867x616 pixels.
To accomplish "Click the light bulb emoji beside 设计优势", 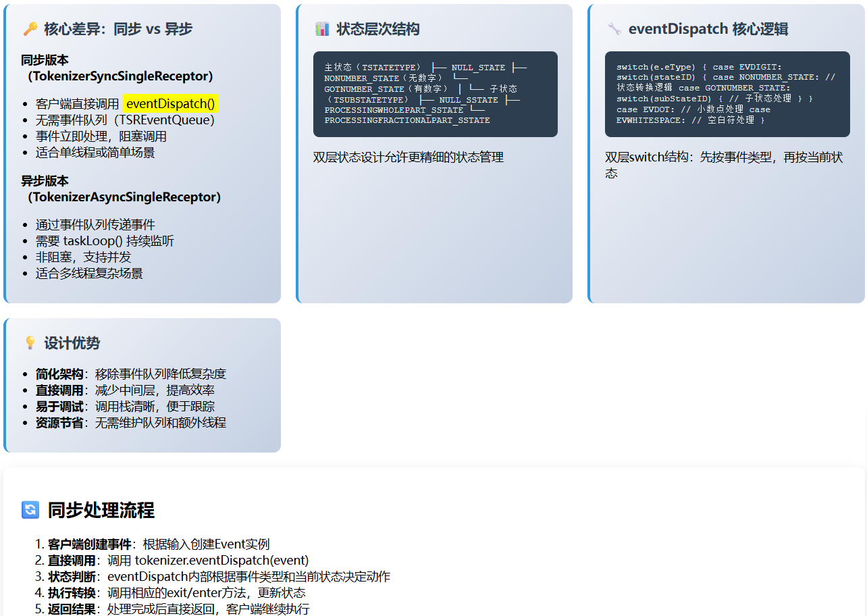I will click(30, 343).
